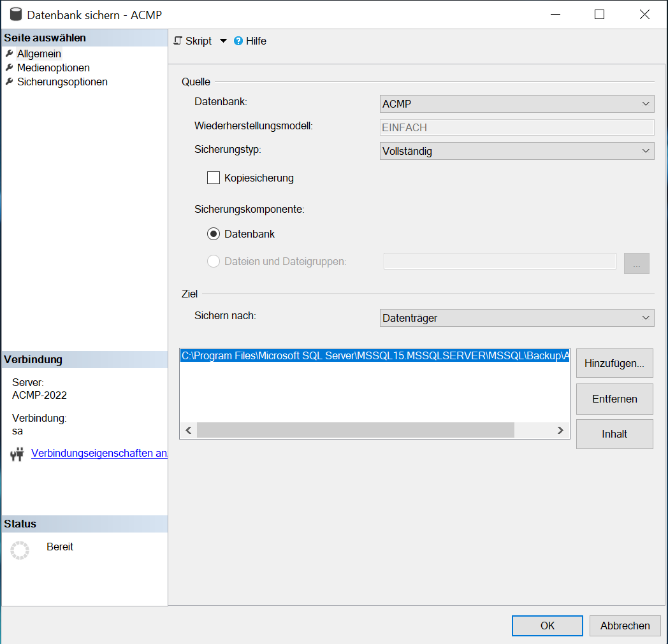This screenshot has height=644, width=668.
Task: Click the connection properties plug icon
Action: [x=17, y=454]
